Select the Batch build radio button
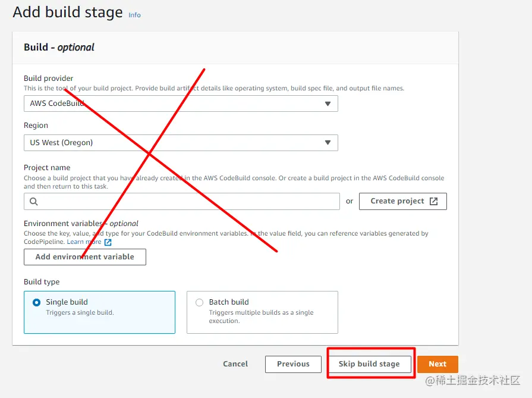 point(200,302)
